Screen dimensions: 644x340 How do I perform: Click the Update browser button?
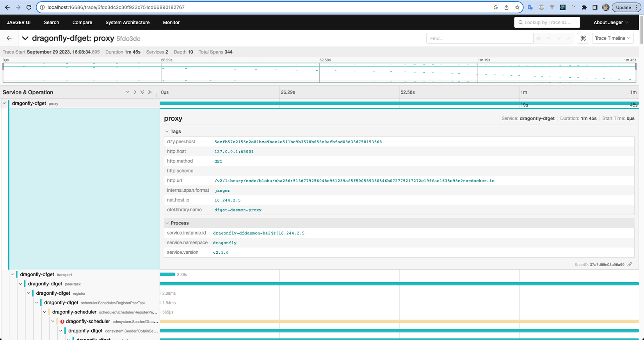pos(623,7)
